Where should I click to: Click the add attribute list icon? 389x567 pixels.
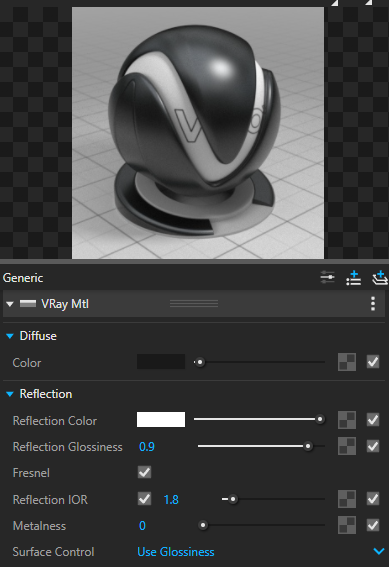353,277
